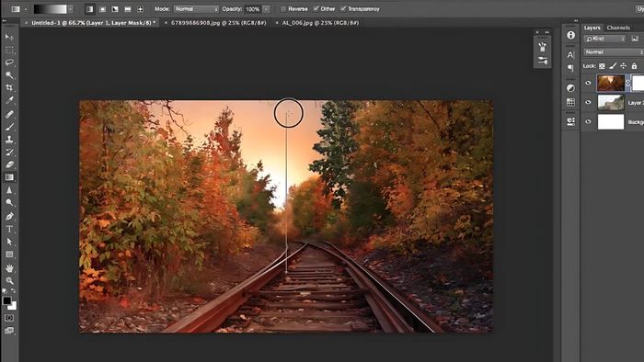Toggle Quick Mask mode
Image resolution: width=644 pixels, height=362 pixels.
(9, 318)
